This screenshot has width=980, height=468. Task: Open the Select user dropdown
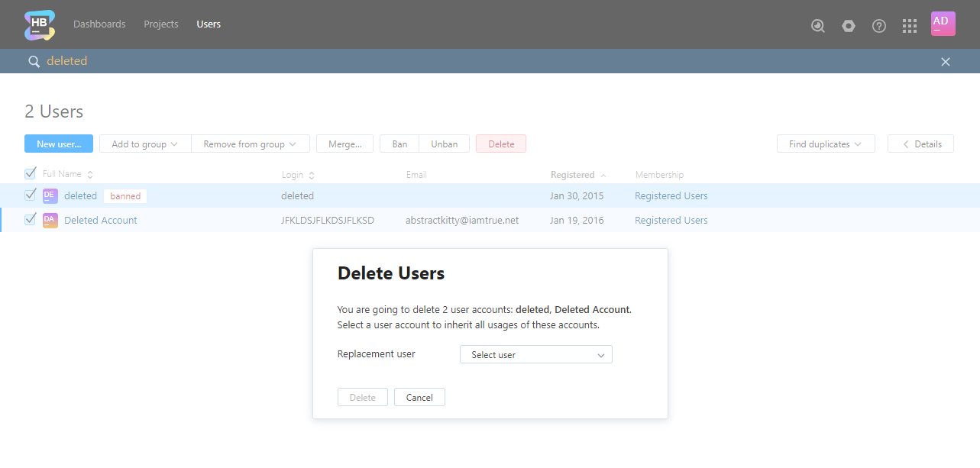535,354
